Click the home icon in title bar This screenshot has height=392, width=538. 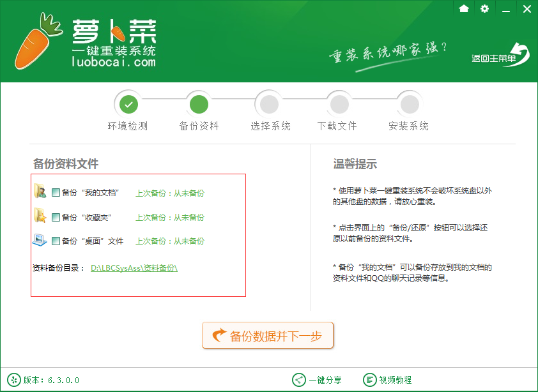463,8
